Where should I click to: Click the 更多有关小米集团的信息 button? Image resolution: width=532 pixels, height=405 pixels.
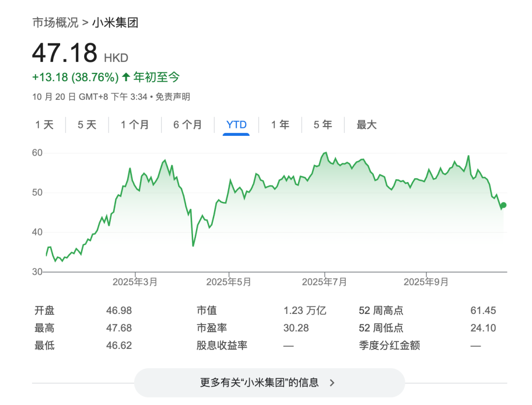[269, 382]
